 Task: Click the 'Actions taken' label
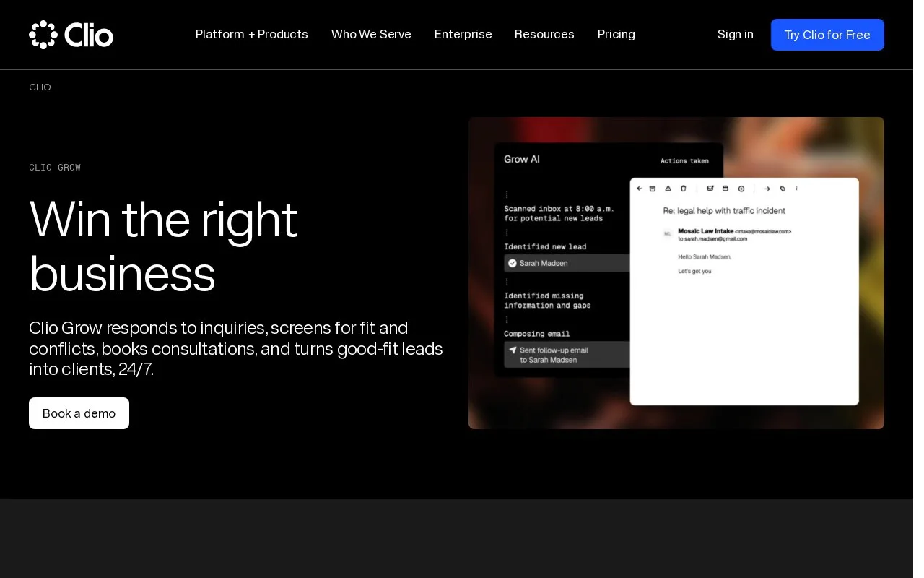684,160
